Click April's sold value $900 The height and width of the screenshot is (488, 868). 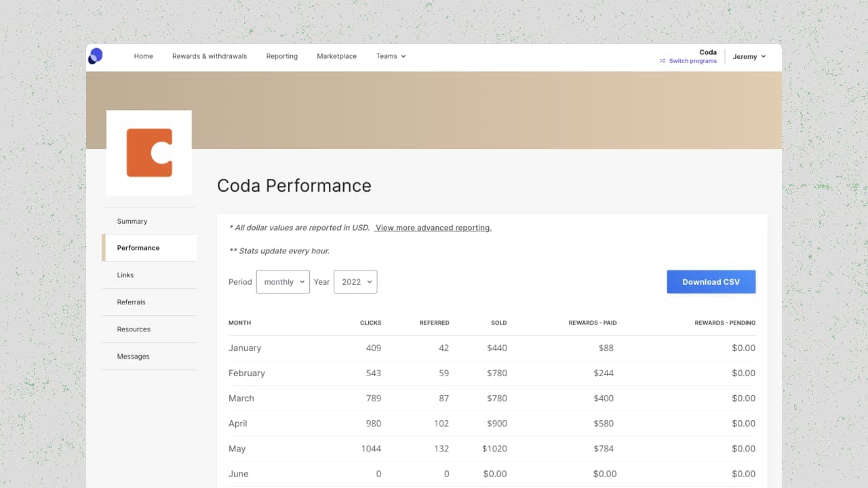pyautogui.click(x=497, y=423)
